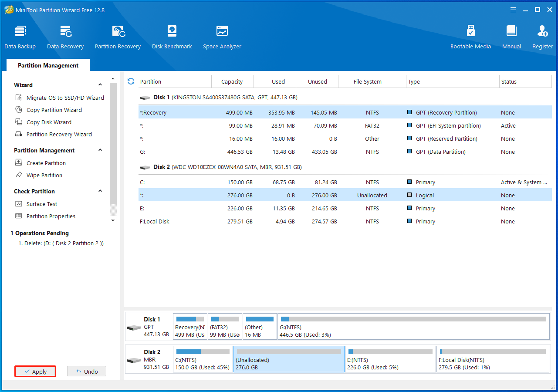Select the Unallocated 276.0 GB block in disk map
The width and height of the screenshot is (558, 392).
[289, 359]
